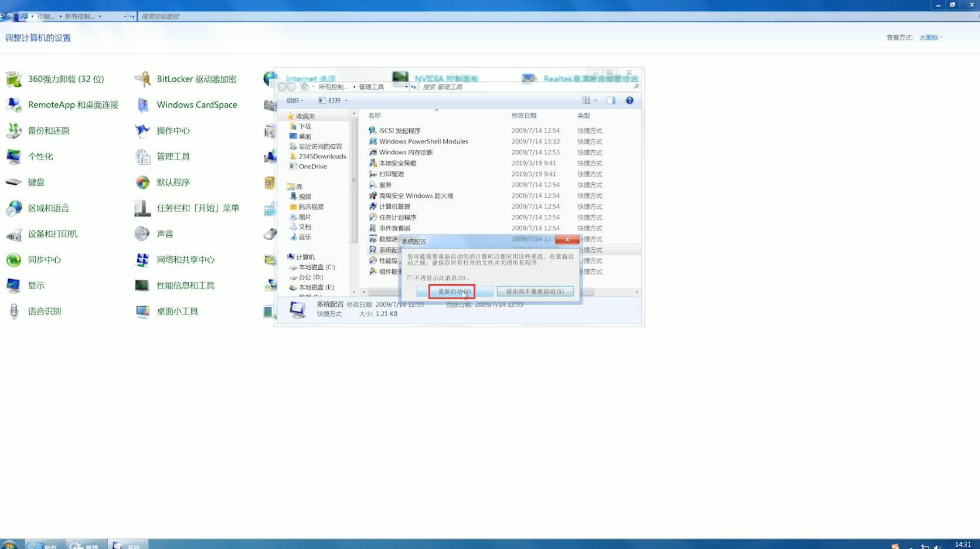Click Windows Start button on taskbar

coord(9,545)
